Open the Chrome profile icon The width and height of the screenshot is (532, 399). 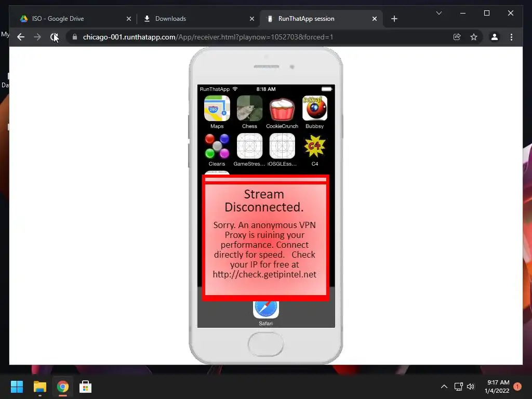pos(495,37)
